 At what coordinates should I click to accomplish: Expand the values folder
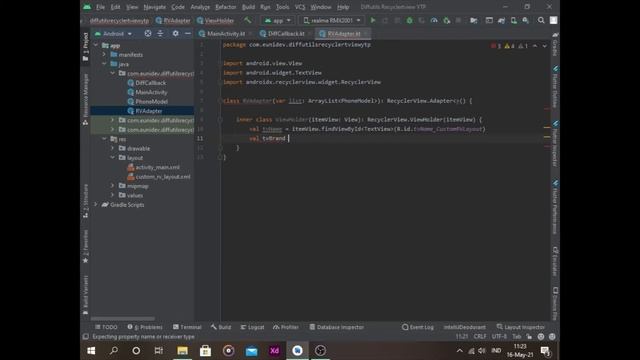click(113, 195)
